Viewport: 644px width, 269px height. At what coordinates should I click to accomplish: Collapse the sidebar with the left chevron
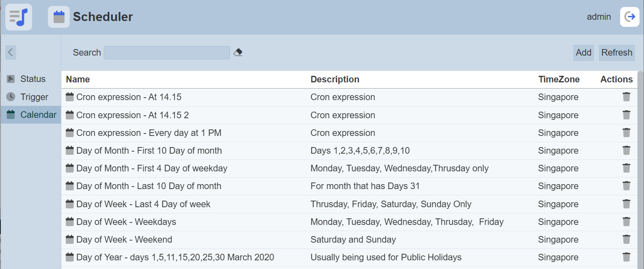11,53
